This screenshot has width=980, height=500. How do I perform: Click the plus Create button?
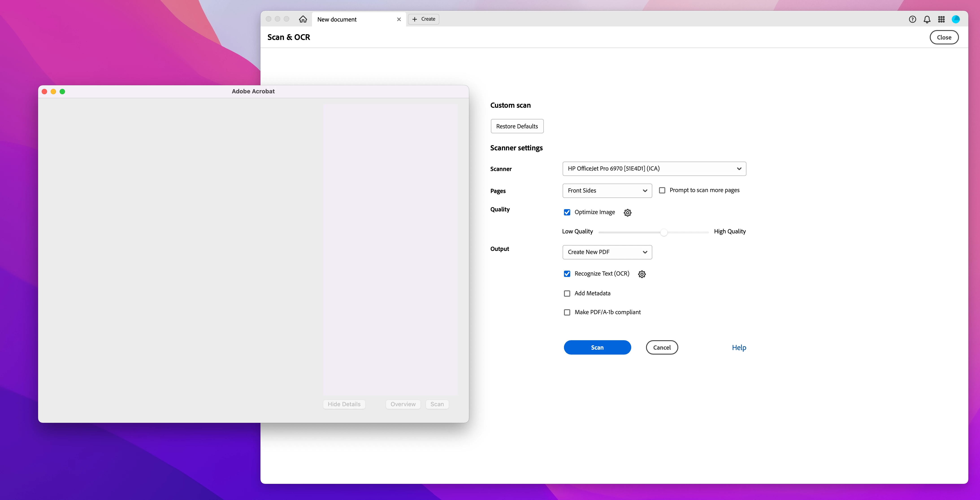(423, 19)
